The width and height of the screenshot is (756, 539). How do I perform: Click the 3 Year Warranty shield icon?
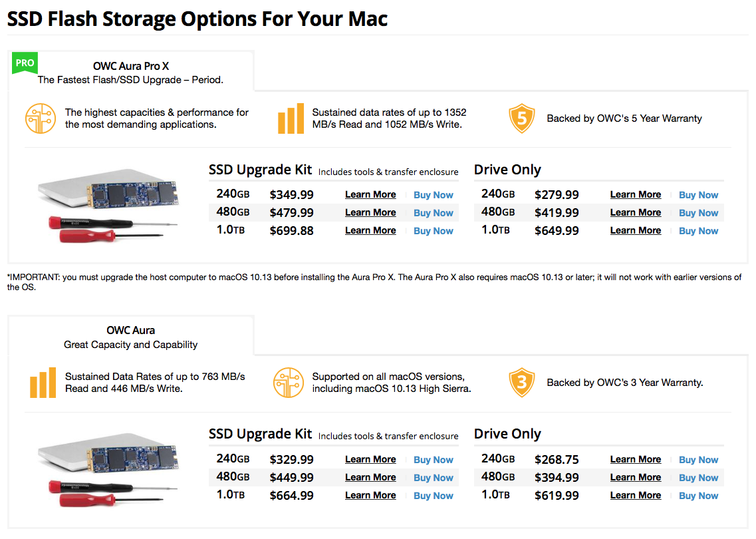tap(522, 383)
